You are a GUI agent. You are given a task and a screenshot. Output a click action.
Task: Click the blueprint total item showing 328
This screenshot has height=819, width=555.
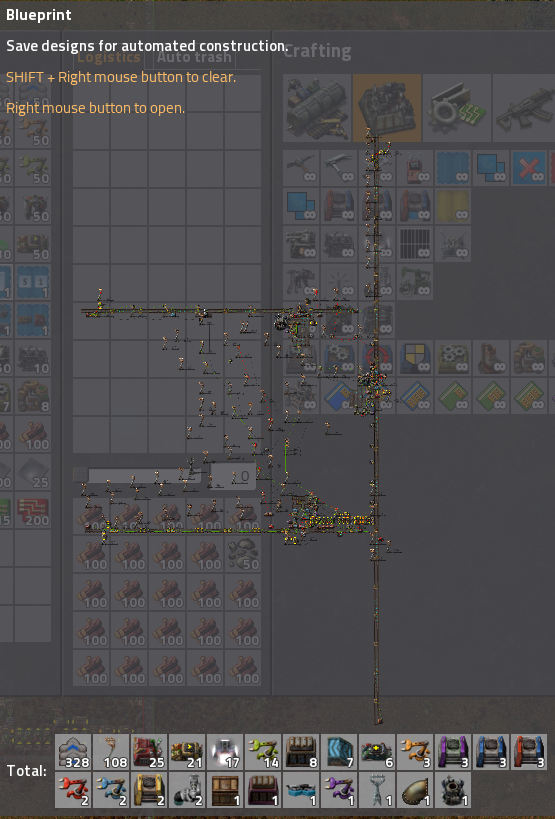pyautogui.click(x=73, y=752)
